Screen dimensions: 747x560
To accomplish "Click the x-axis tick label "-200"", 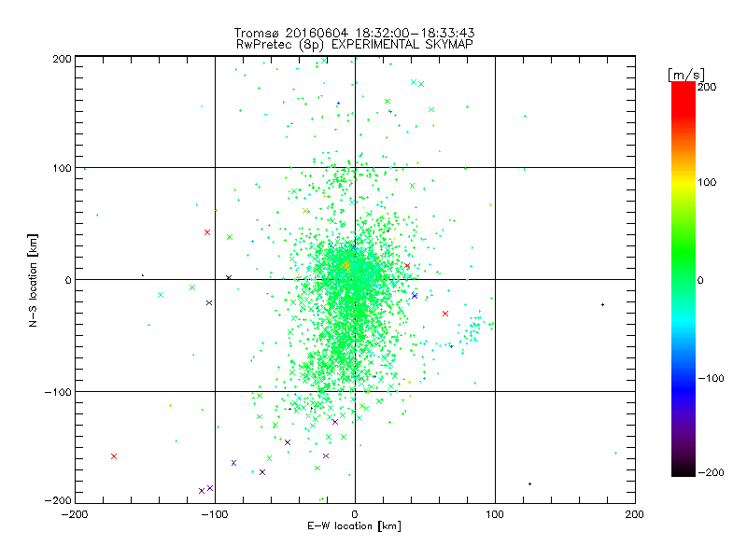I will pyautogui.click(x=75, y=514).
